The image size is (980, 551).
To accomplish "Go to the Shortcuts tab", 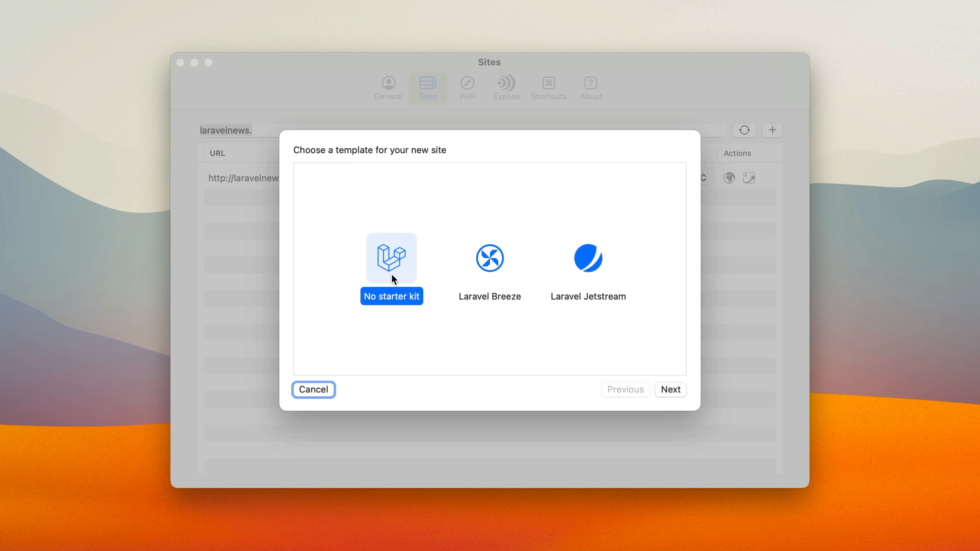I will point(549,88).
